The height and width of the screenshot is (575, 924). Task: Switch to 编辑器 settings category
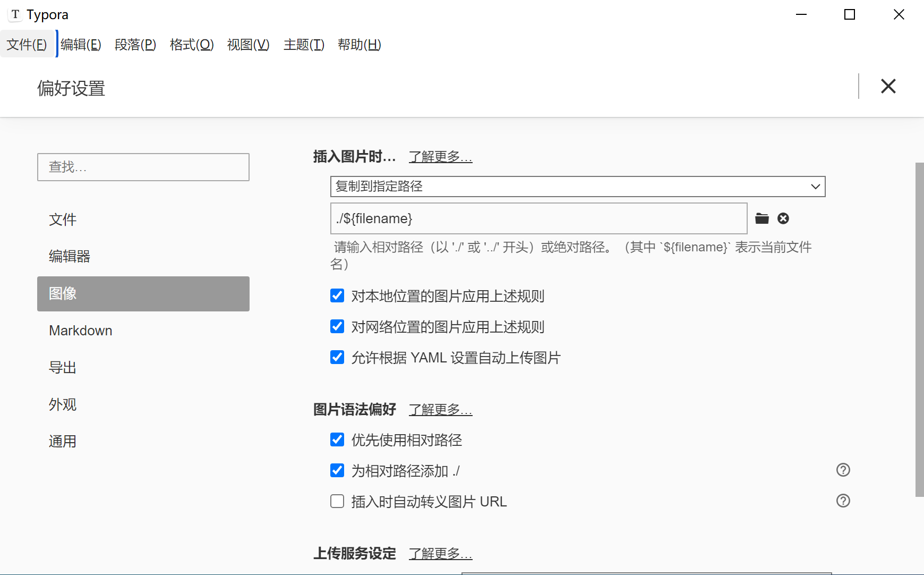pos(70,256)
